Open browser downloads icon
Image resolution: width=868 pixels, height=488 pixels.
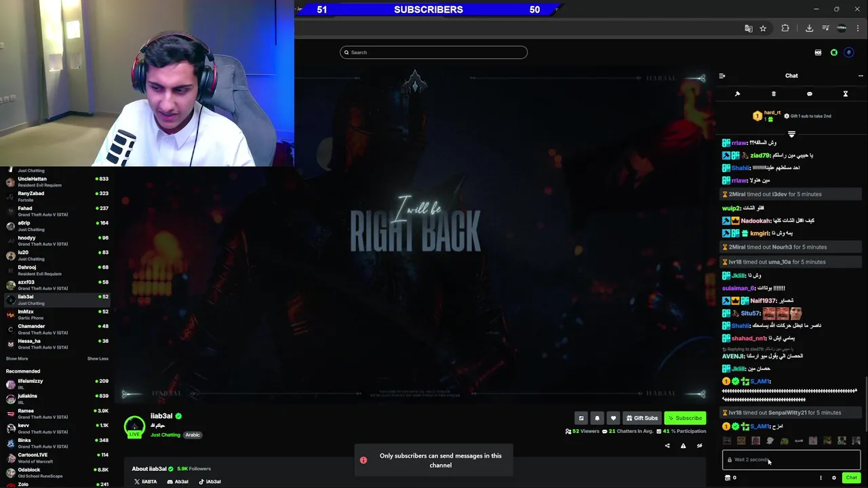(x=809, y=28)
